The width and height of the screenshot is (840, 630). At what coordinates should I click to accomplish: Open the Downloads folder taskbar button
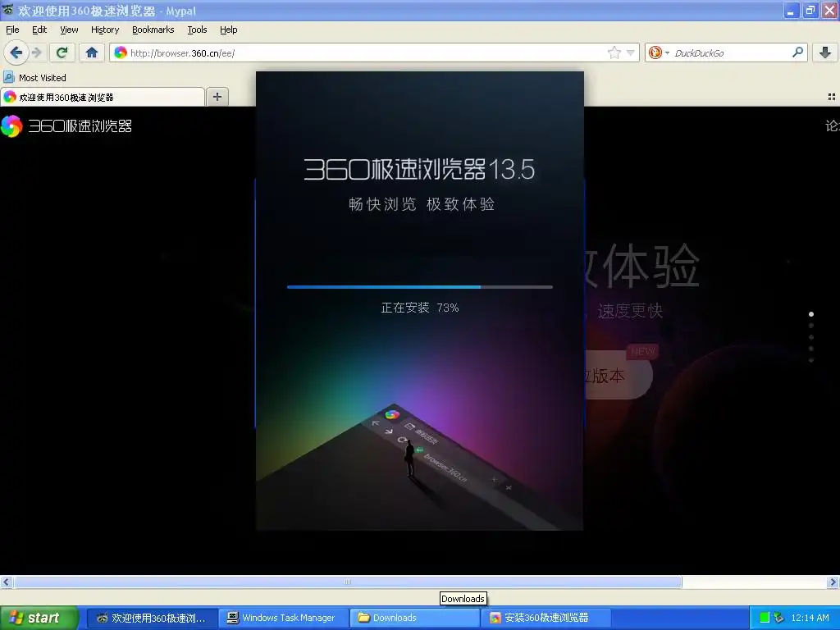pos(414,618)
